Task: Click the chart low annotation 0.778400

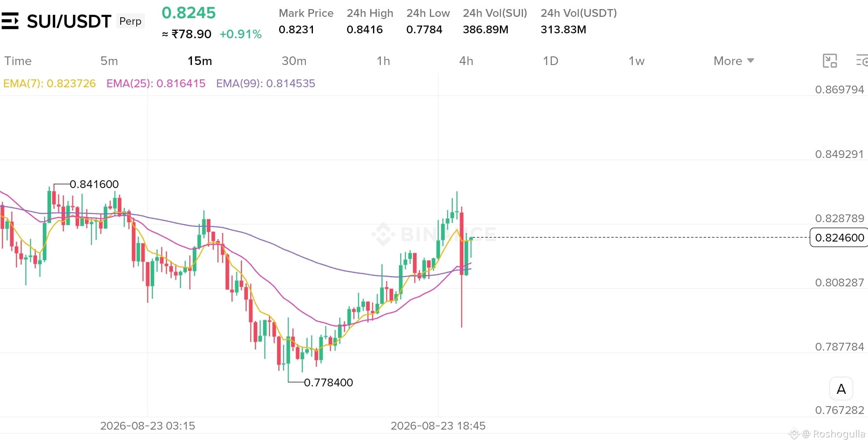Action: coord(328,383)
